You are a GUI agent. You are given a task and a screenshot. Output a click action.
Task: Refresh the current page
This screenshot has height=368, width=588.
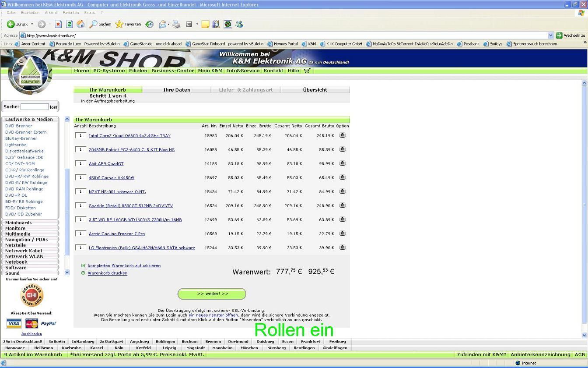pos(69,24)
